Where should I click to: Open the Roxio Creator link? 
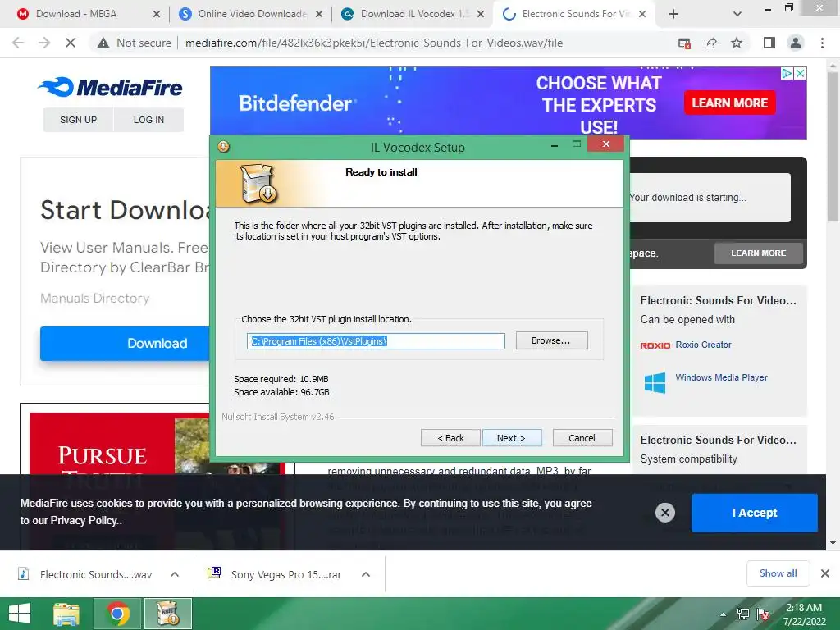click(703, 345)
